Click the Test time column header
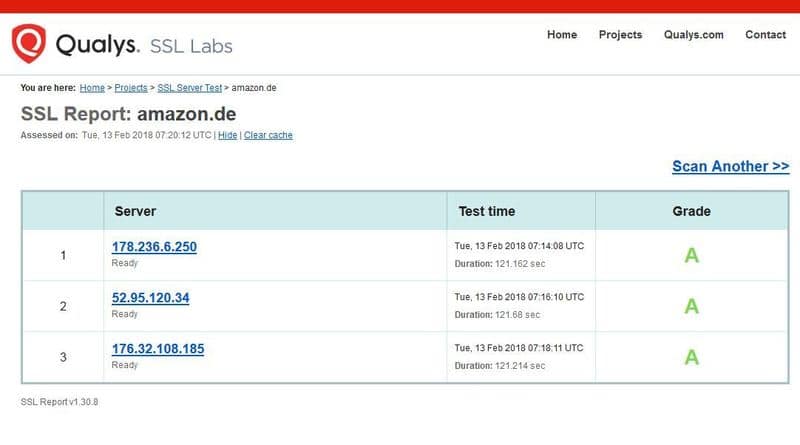 (x=487, y=211)
